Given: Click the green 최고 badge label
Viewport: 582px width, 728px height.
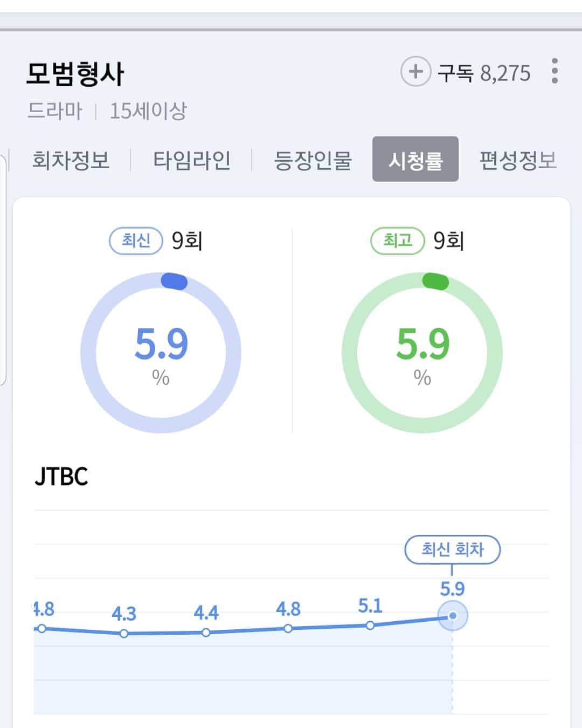Looking at the screenshot, I should (398, 241).
